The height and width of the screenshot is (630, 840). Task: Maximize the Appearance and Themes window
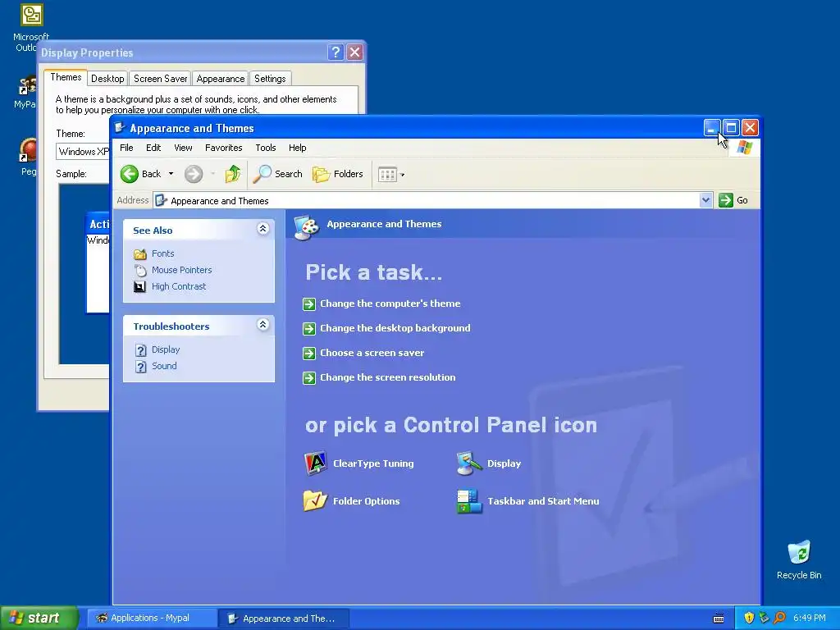point(731,127)
